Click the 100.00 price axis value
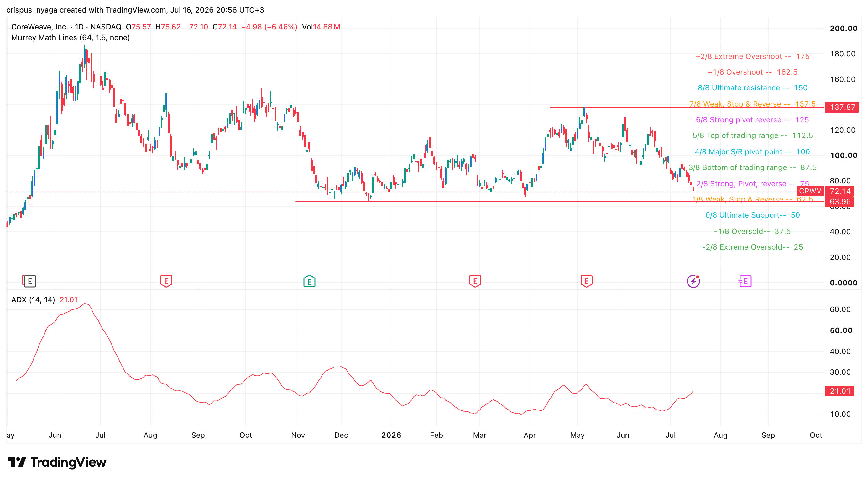 844,156
